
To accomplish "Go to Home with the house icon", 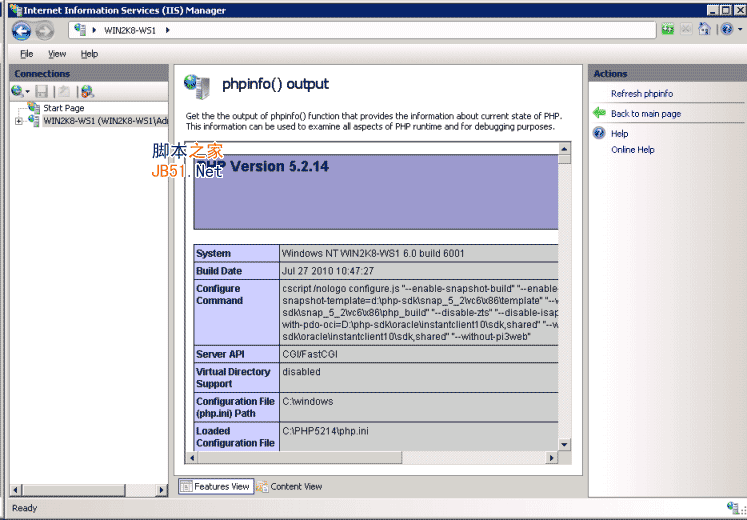I will (704, 30).
